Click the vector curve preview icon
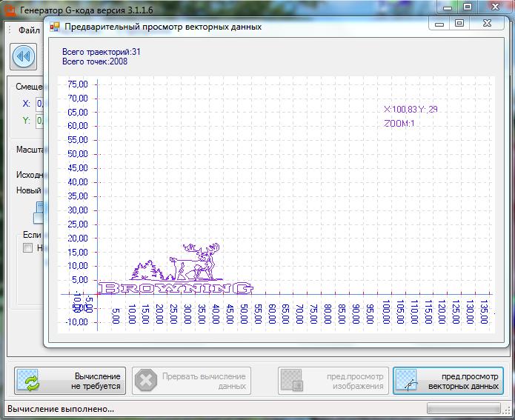This screenshot has width=515, height=420. tap(408, 381)
